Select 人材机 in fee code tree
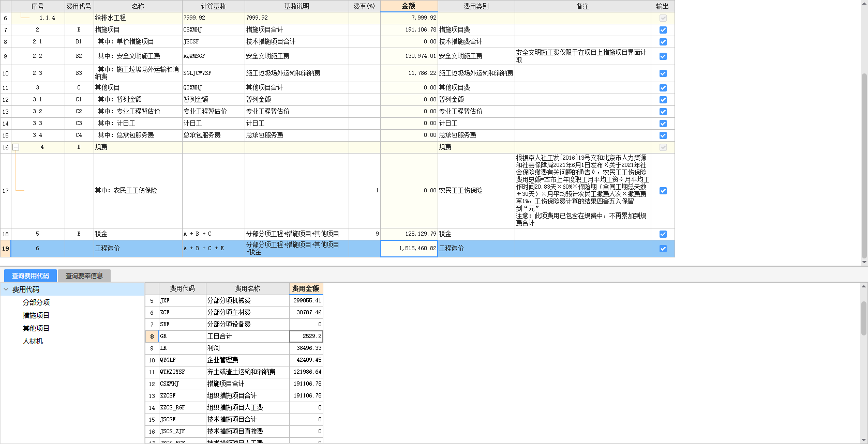Image resolution: width=868 pixels, height=444 pixels. coord(33,341)
